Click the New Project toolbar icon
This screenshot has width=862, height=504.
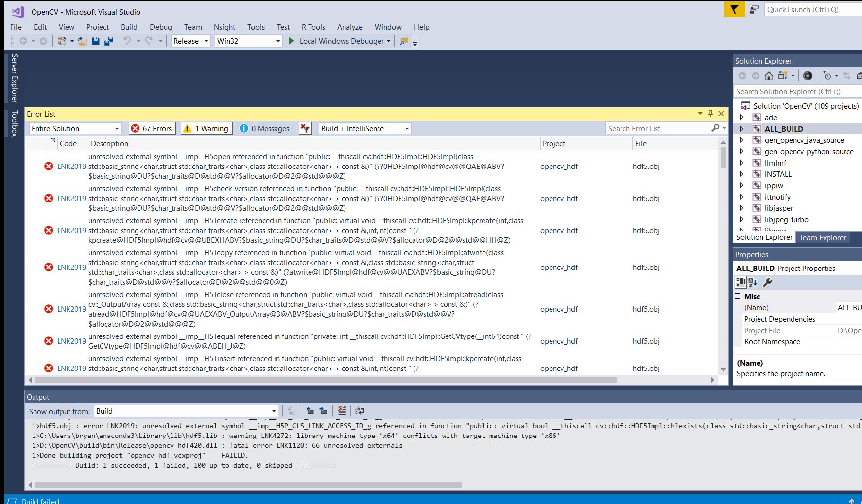[62, 41]
